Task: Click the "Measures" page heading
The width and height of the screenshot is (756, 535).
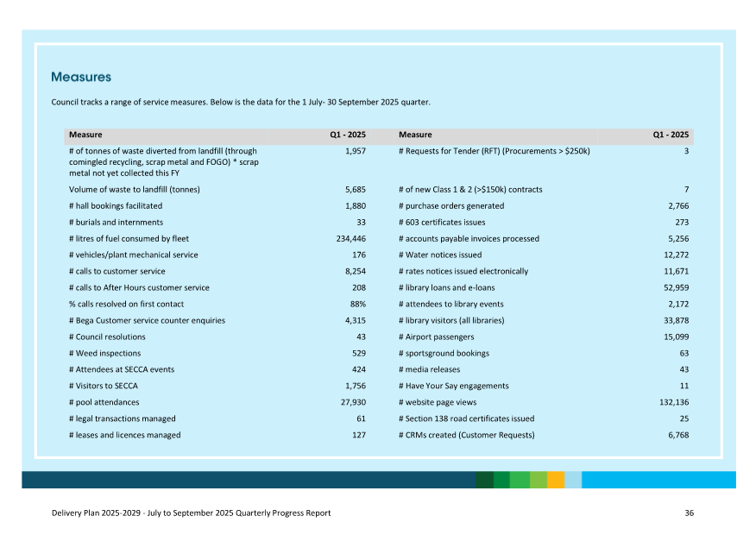Action: 80,78
